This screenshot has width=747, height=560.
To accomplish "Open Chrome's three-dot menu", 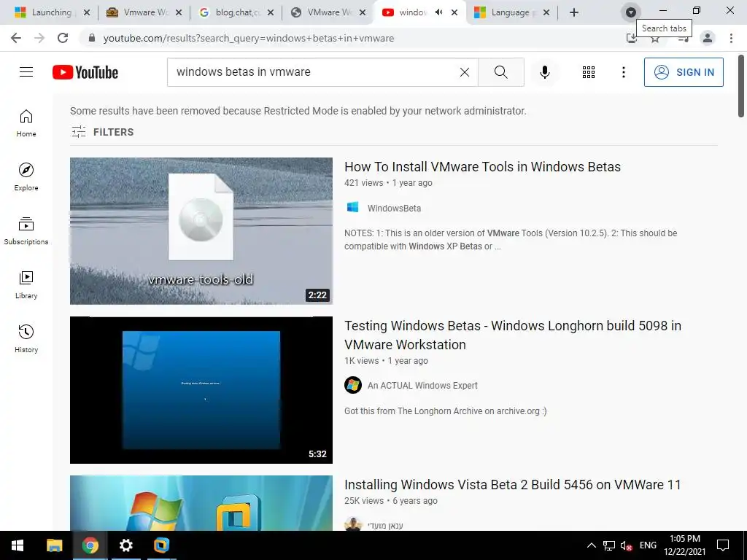I will coord(731,38).
